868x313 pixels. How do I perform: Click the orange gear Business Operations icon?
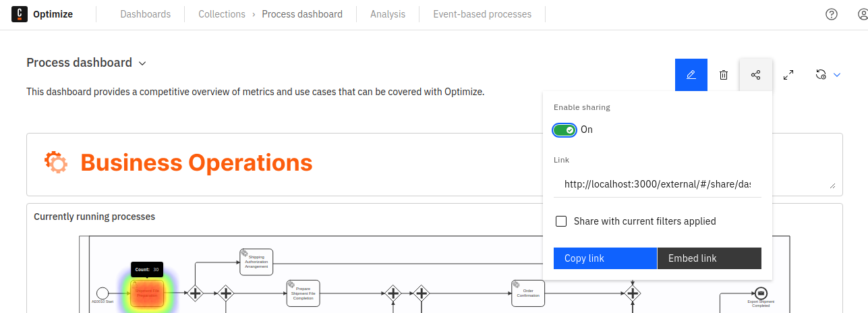56,163
